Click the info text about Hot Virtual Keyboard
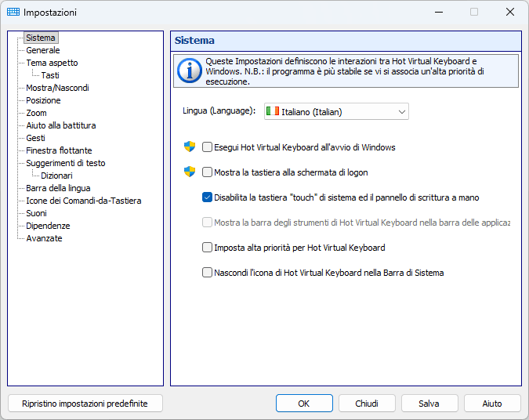The image size is (529, 420). 345,71
